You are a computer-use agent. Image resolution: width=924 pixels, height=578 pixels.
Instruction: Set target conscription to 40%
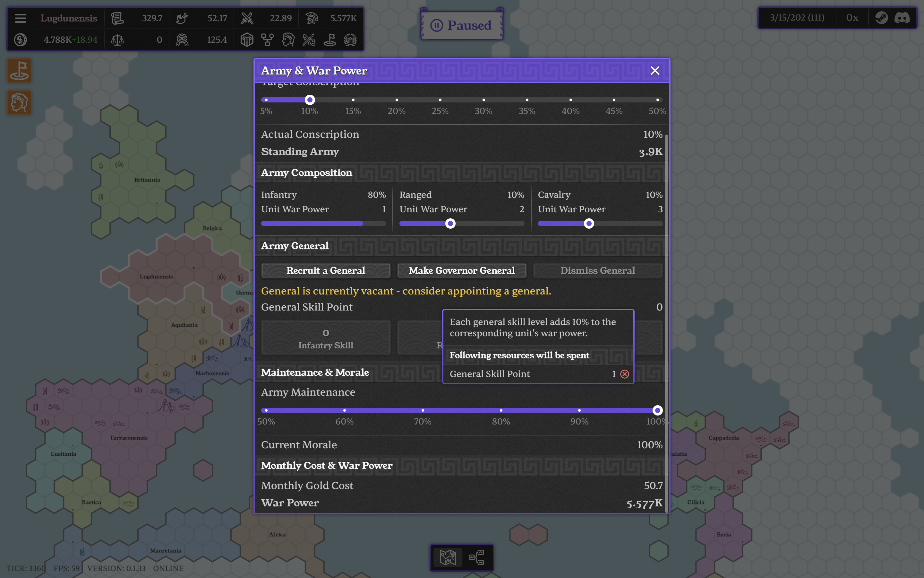point(571,100)
